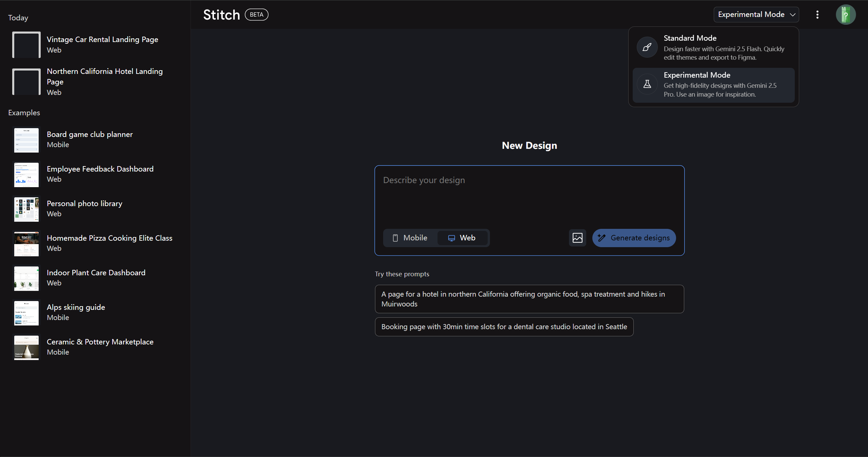Click the three-dot more options icon

[817, 15]
